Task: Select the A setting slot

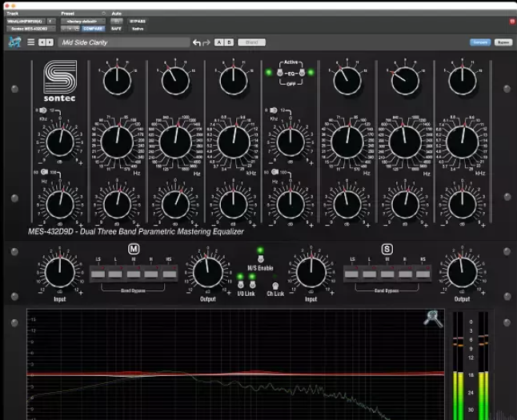Action: pos(219,42)
